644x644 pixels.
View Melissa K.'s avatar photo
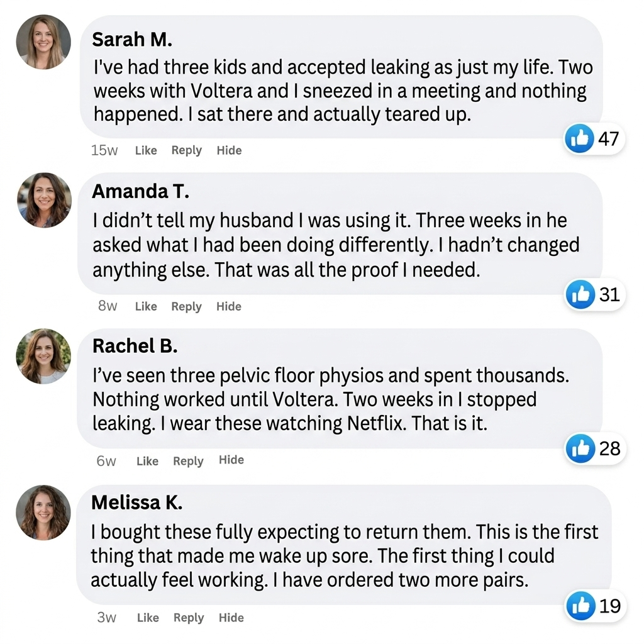(x=43, y=513)
